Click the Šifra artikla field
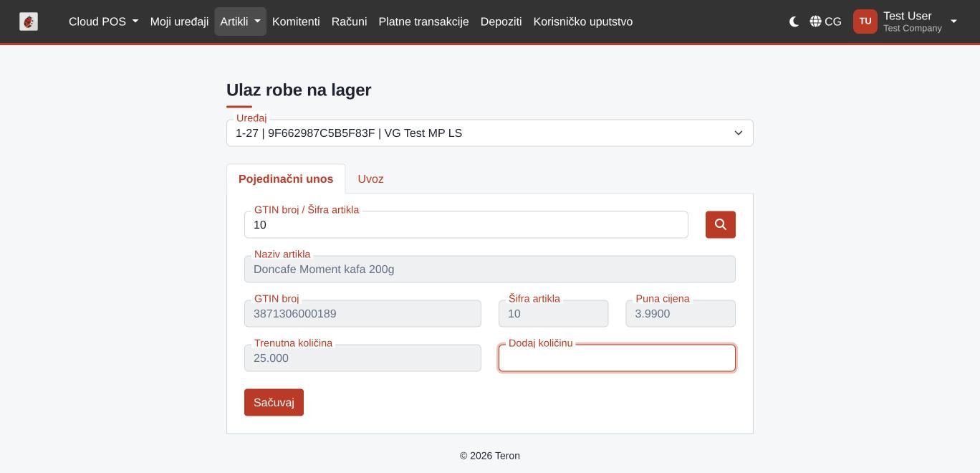The image size is (980, 473). coord(553,313)
